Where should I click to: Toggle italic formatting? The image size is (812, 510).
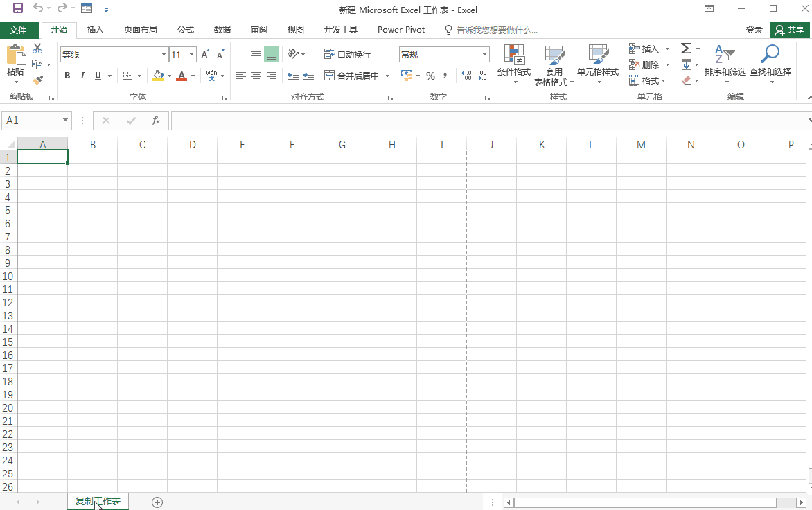82,76
